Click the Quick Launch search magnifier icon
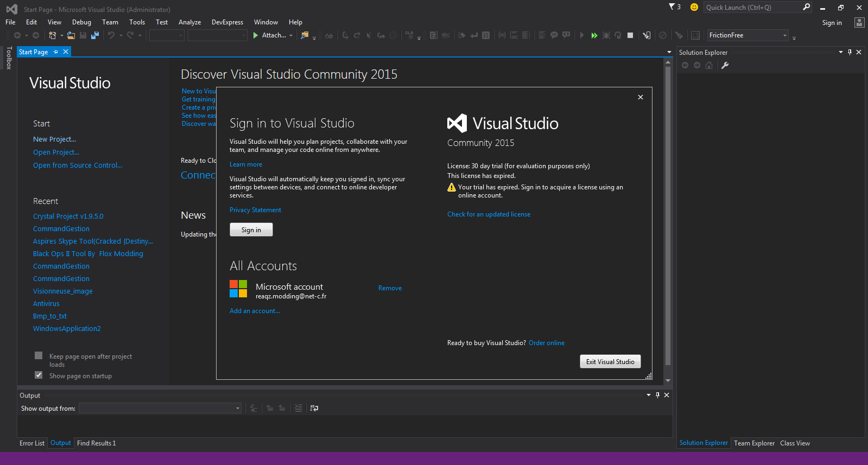The image size is (868, 465). point(806,7)
